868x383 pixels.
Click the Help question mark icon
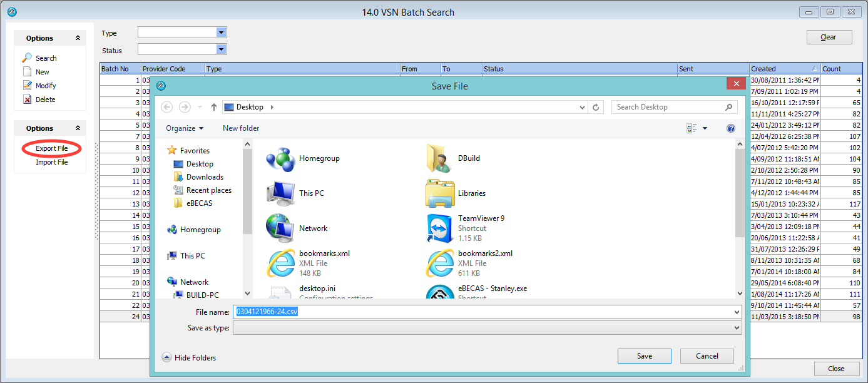pyautogui.click(x=730, y=128)
